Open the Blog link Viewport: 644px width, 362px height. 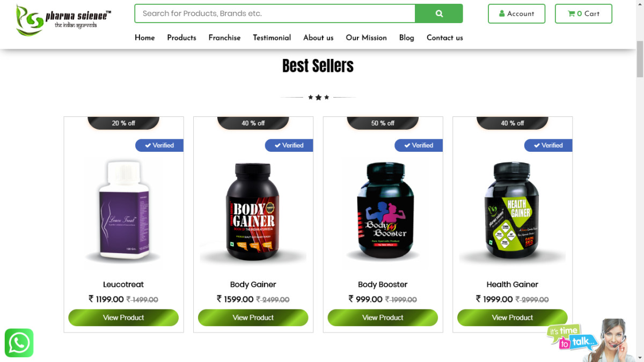pos(407,38)
